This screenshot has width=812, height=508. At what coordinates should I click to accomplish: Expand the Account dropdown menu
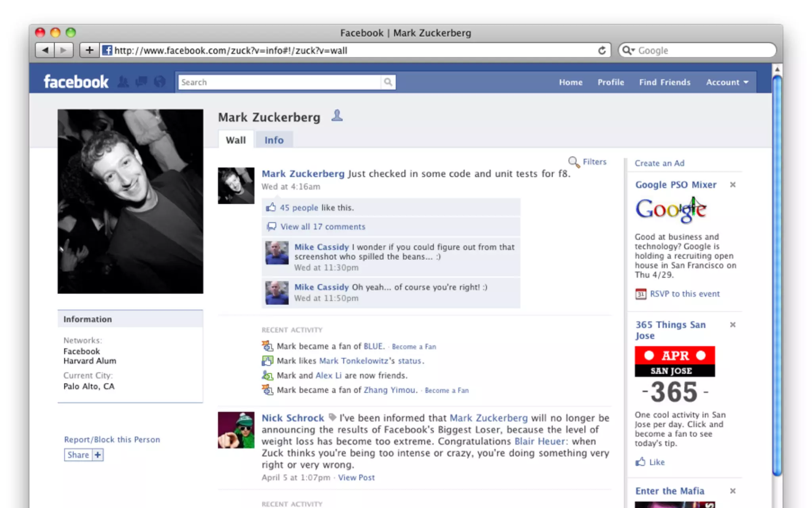click(727, 82)
